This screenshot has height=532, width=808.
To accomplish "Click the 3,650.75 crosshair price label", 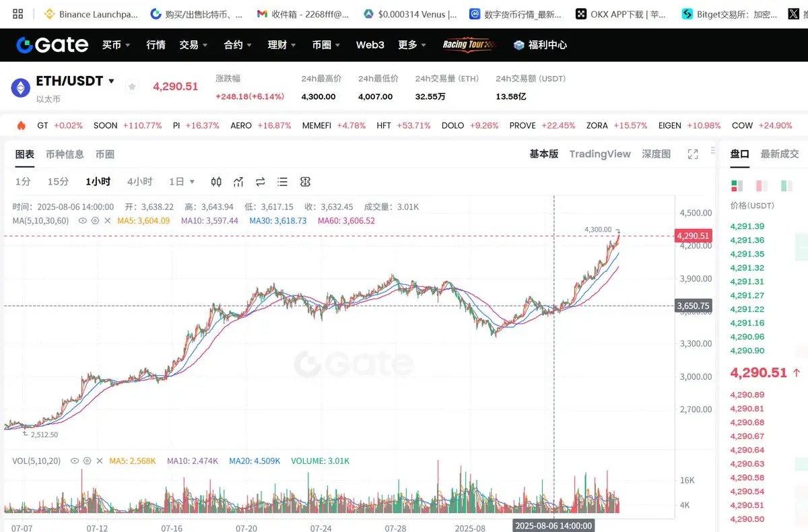I will (693, 306).
